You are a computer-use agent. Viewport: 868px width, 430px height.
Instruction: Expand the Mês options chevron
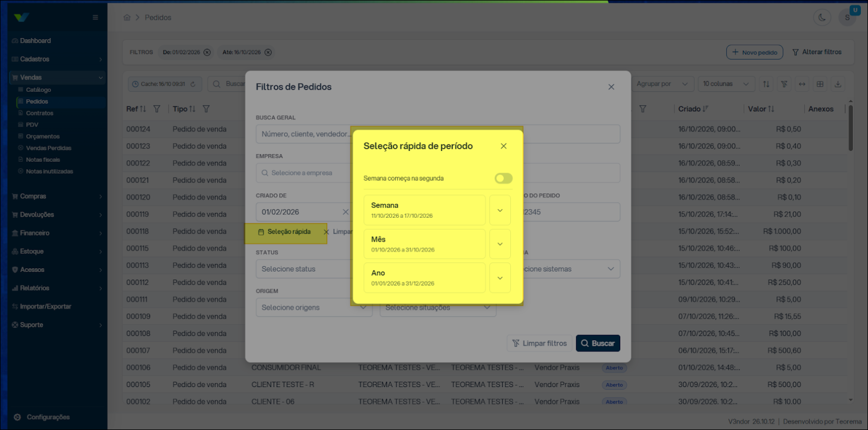(500, 244)
